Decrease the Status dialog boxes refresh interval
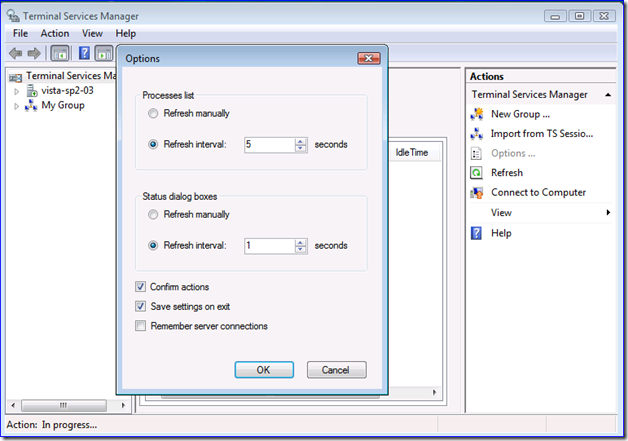 (x=300, y=249)
